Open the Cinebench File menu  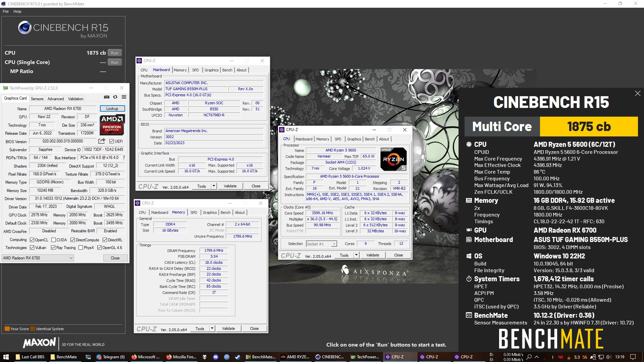click(6, 11)
